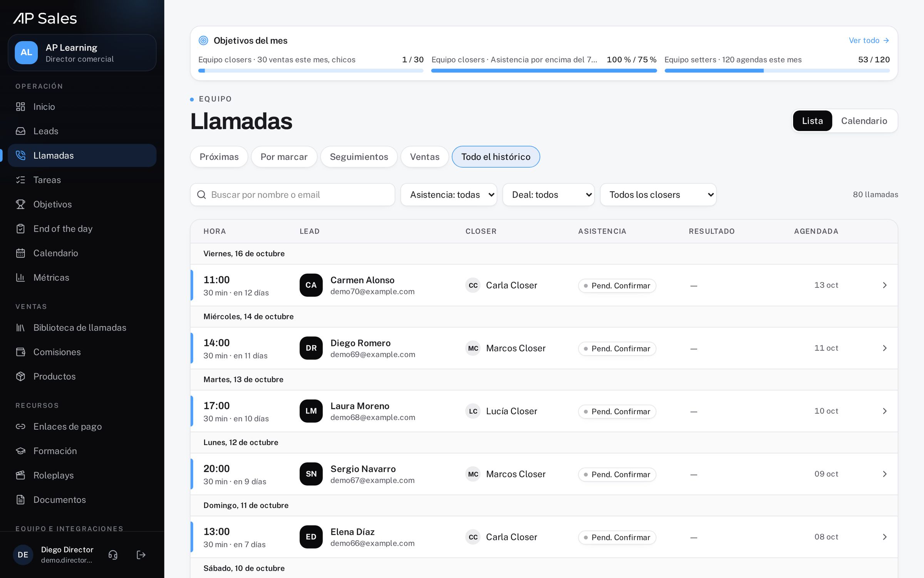Select the Por marcar tab
This screenshot has width=924, height=578.
coord(284,157)
